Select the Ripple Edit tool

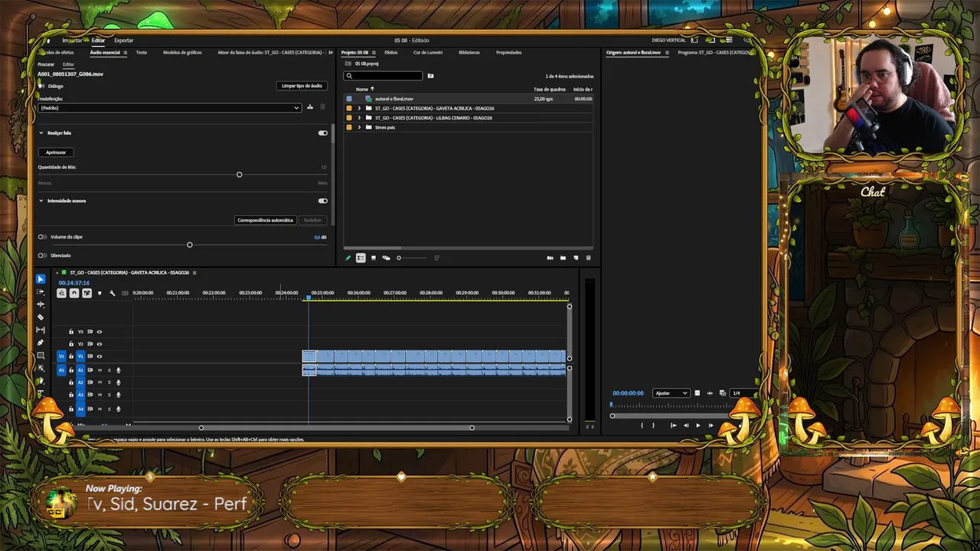pos(41,305)
